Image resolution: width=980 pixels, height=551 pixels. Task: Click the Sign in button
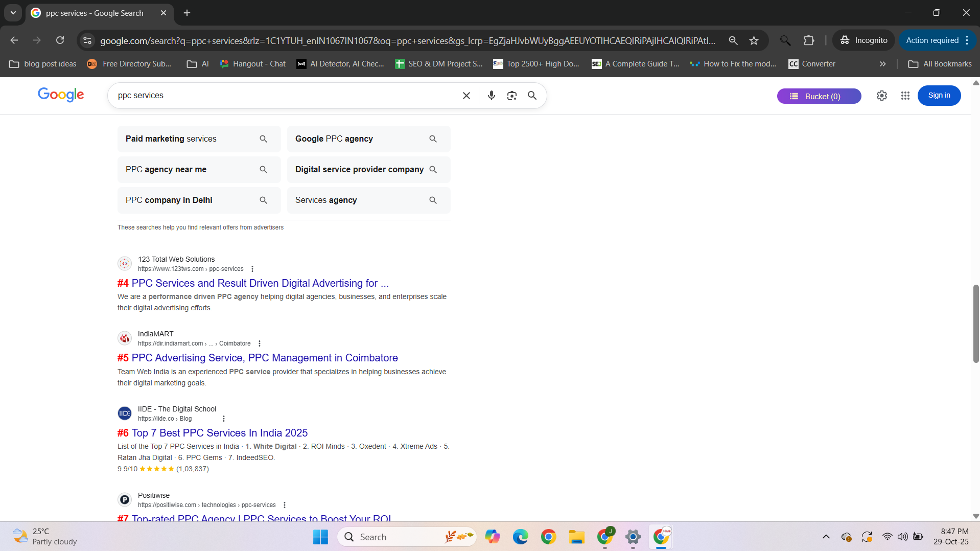click(x=939, y=96)
